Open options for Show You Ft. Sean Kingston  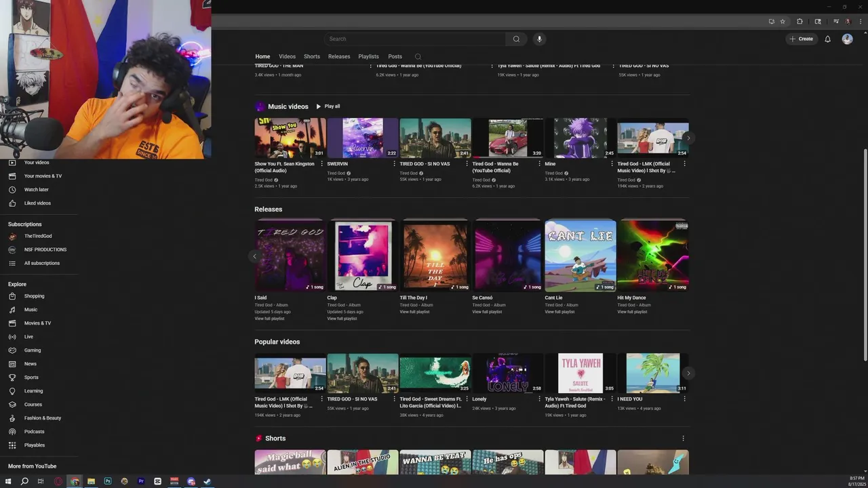[x=321, y=163]
